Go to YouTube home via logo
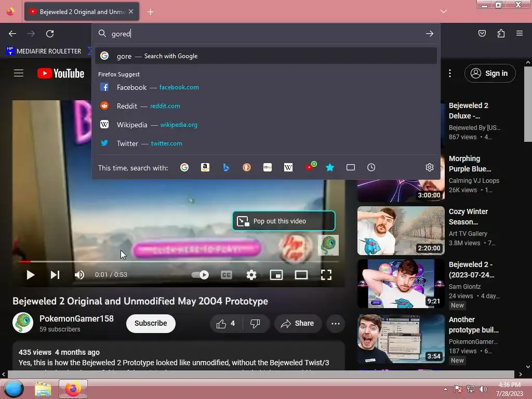Screen dimensions: 532x399 pos(61,73)
